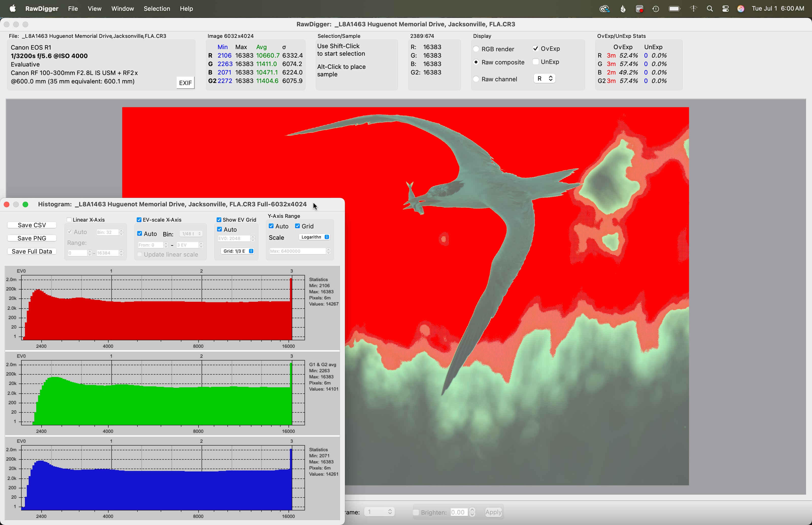The width and height of the screenshot is (812, 525).
Task: Open the Time Machine icon
Action: (x=656, y=9)
